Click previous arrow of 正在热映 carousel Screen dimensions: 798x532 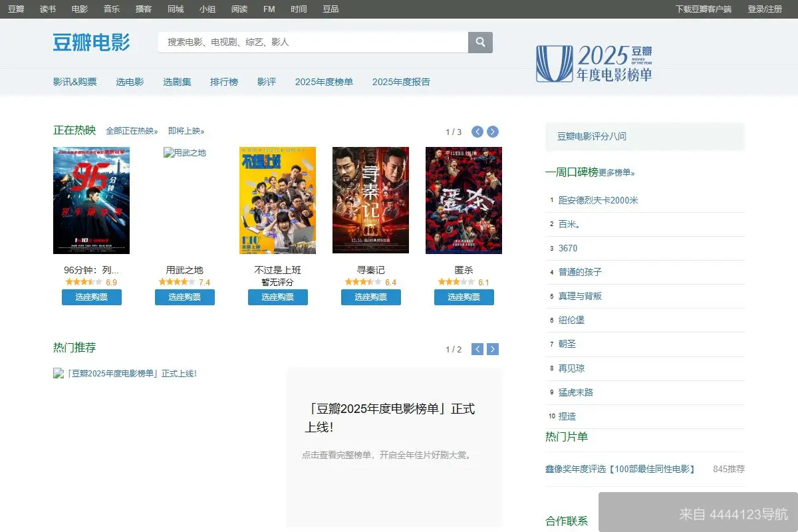pos(477,132)
